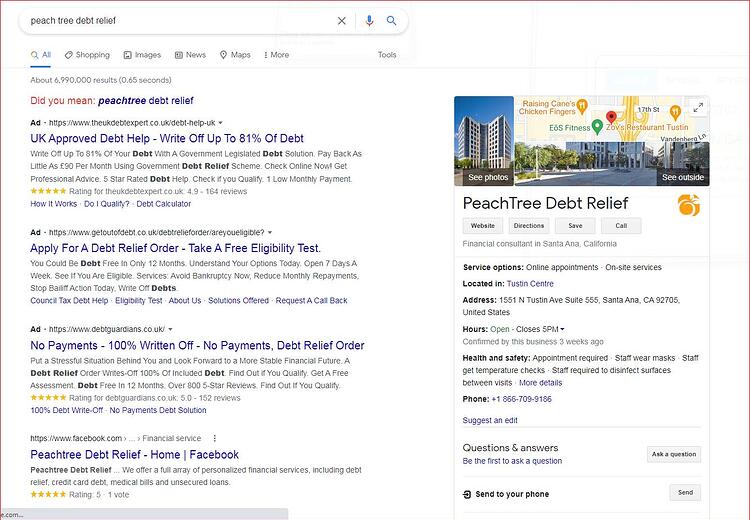Start voice search with the microphone icon
This screenshot has height=520, width=750.
pyautogui.click(x=369, y=21)
